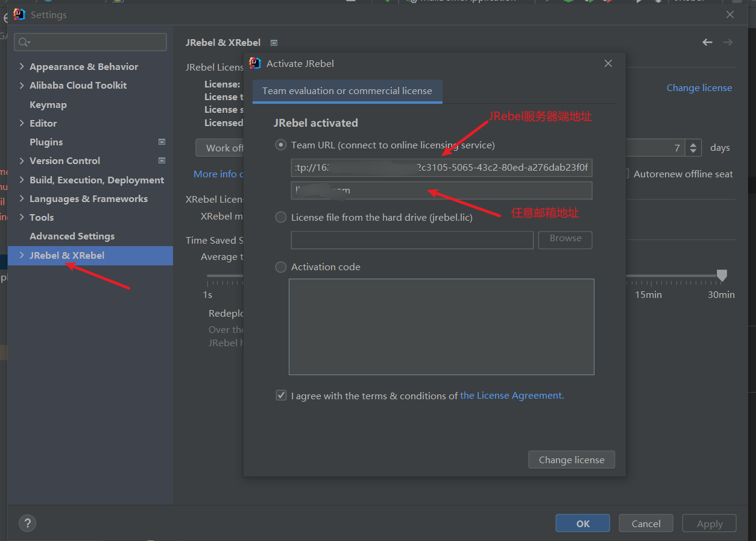Click the More info link
This screenshot has width=756, height=541.
(x=218, y=174)
